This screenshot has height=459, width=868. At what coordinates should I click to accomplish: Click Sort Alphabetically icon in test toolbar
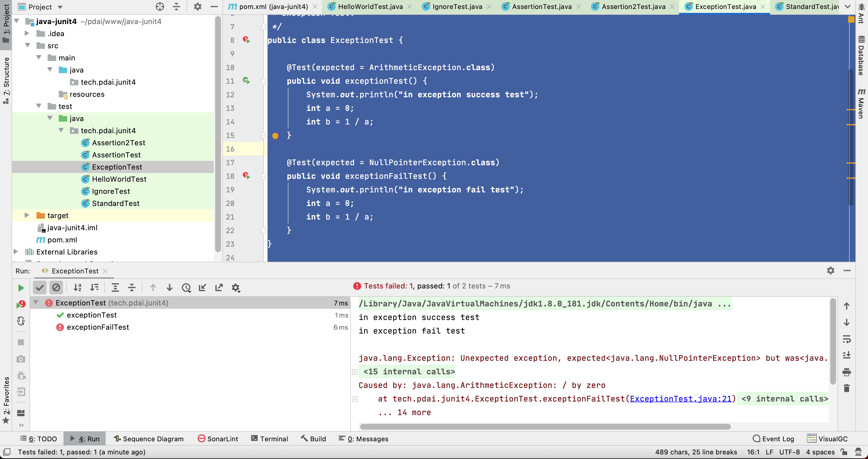(78, 288)
